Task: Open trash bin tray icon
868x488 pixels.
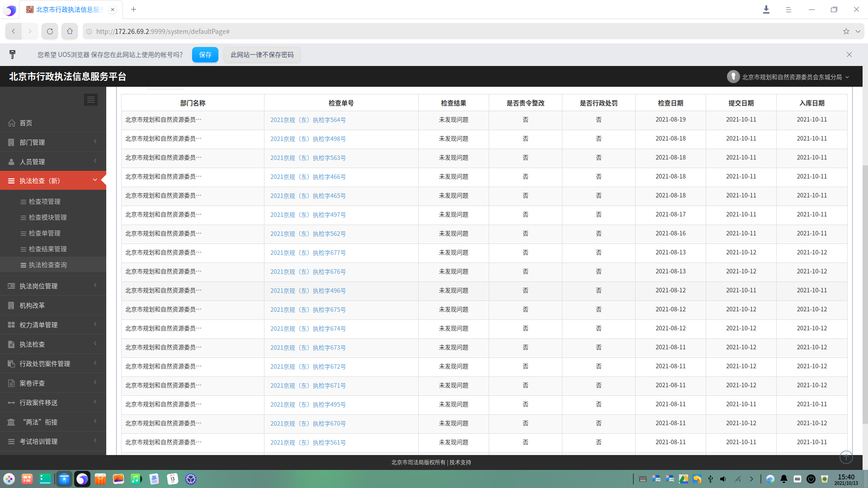Action: click(x=825, y=479)
